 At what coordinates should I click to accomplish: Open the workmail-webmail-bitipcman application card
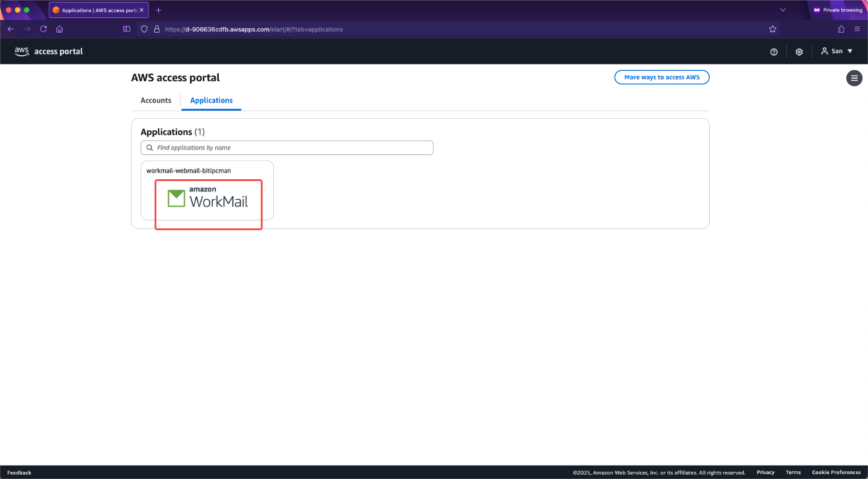point(207,190)
